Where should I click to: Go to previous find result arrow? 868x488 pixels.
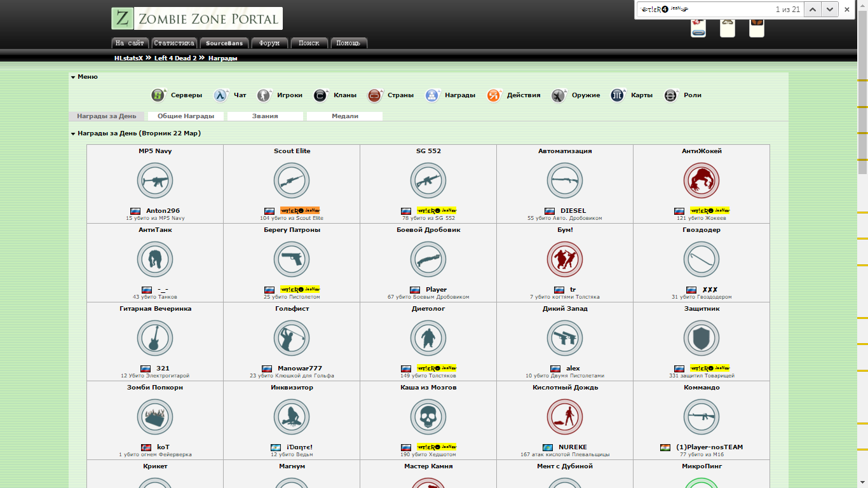[813, 10]
